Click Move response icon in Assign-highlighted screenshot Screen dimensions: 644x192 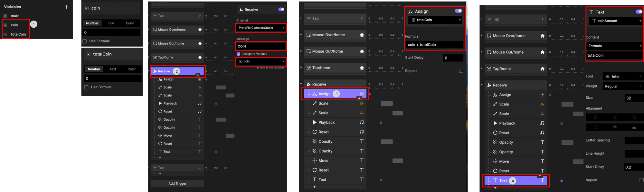[315, 160]
